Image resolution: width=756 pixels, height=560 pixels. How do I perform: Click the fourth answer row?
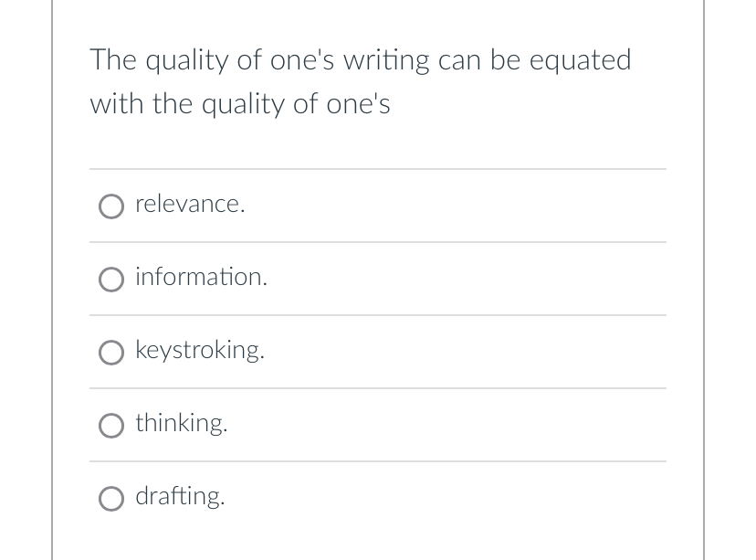[x=378, y=424]
